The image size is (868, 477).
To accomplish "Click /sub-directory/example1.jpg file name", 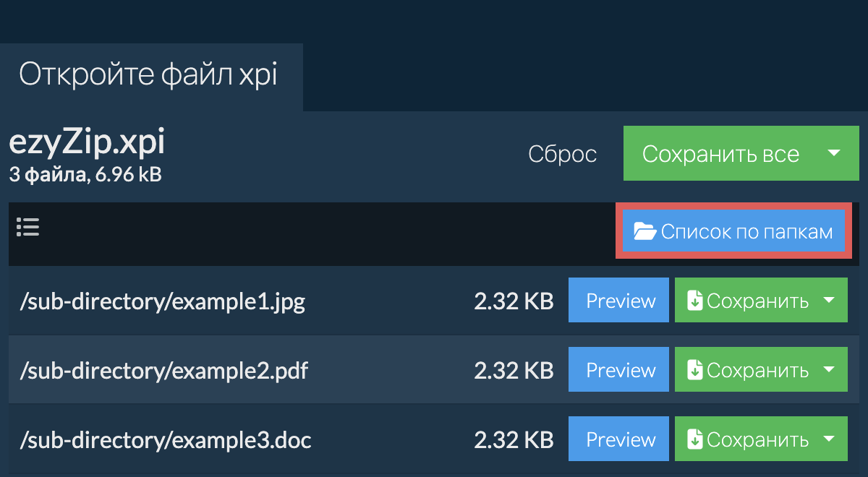I will (x=163, y=301).
